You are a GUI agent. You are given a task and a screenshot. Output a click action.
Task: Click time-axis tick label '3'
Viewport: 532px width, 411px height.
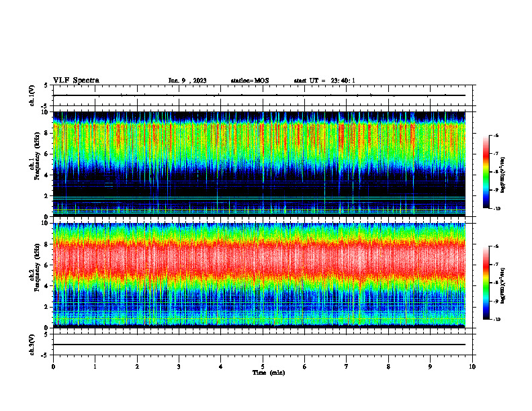(179, 367)
